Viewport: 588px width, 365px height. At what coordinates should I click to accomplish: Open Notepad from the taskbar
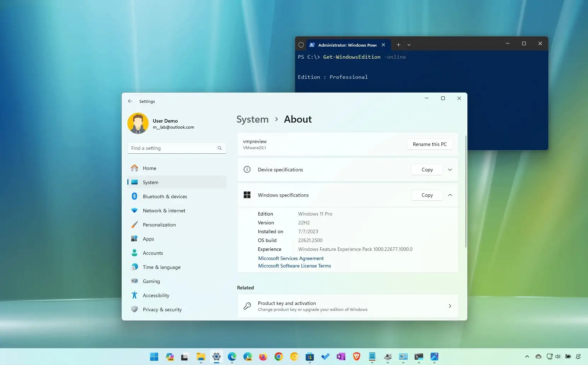pos(372,357)
